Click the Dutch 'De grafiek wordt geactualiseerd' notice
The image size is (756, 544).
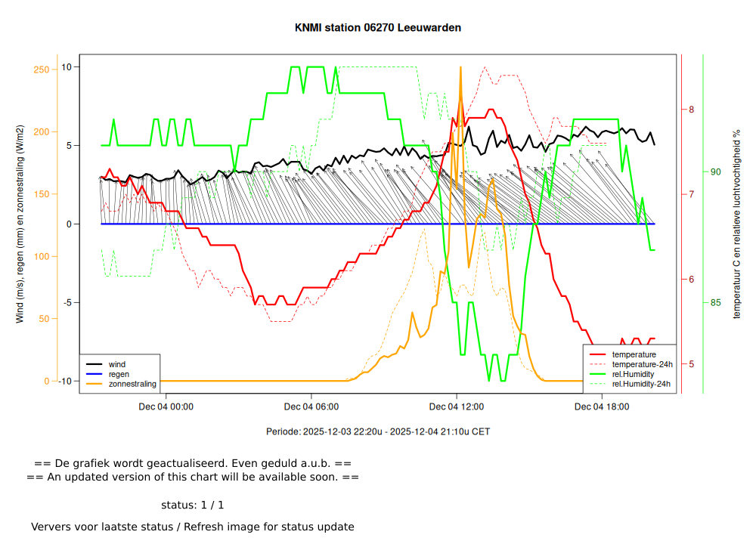(x=193, y=463)
